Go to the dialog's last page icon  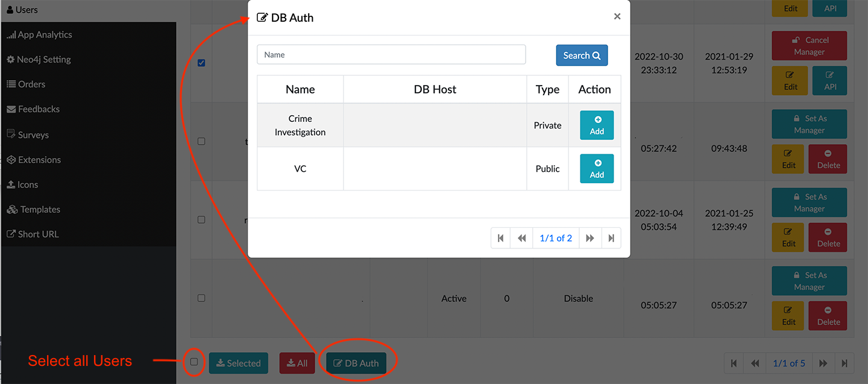pos(611,238)
